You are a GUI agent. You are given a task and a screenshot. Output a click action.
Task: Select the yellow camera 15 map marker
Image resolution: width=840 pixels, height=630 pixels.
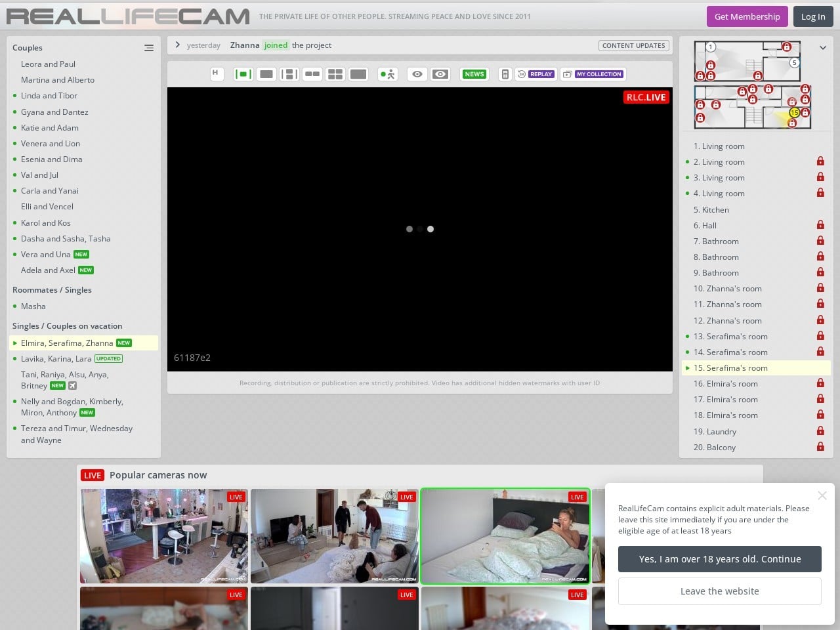pos(794,113)
